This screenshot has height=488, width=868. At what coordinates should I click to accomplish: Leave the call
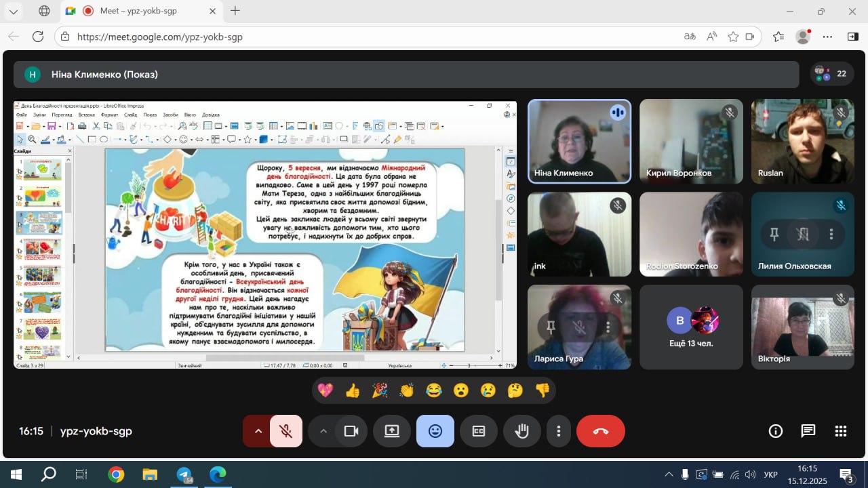600,431
